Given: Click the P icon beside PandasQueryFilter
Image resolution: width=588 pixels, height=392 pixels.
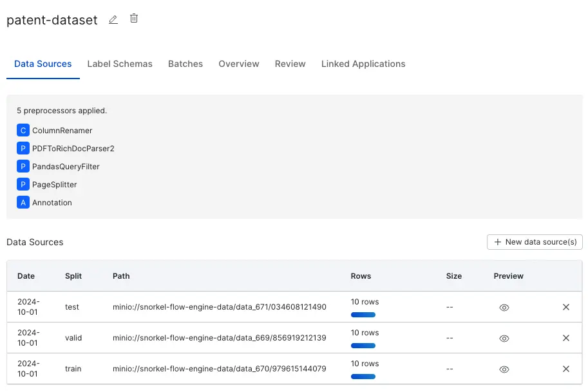Looking at the screenshot, I should 23,167.
